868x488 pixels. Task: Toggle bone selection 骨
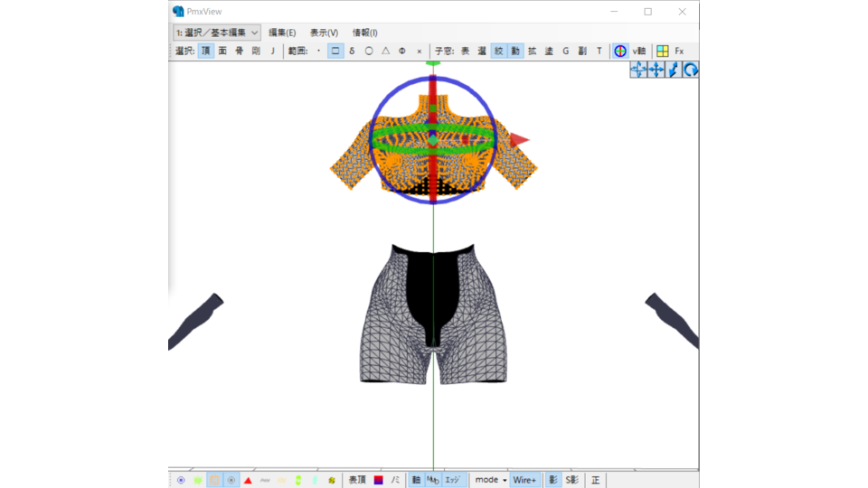pos(239,51)
